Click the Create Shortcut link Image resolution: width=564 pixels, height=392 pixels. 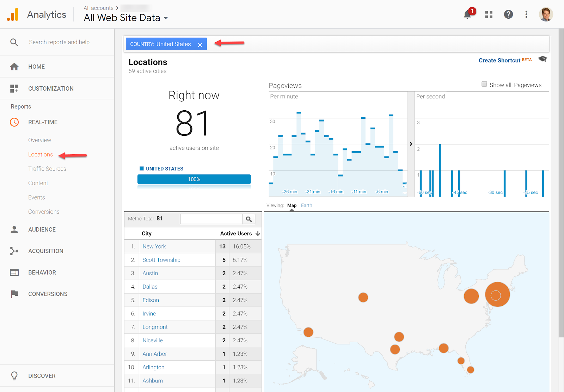(x=499, y=60)
